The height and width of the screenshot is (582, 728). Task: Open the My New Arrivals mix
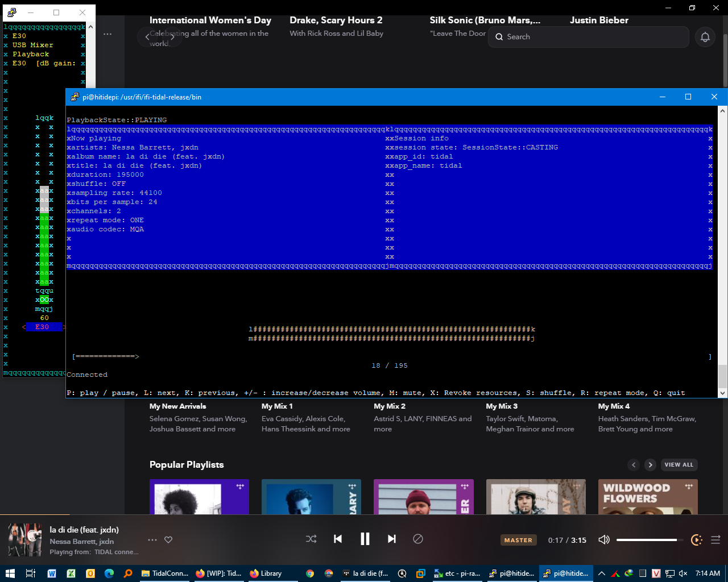(x=178, y=406)
